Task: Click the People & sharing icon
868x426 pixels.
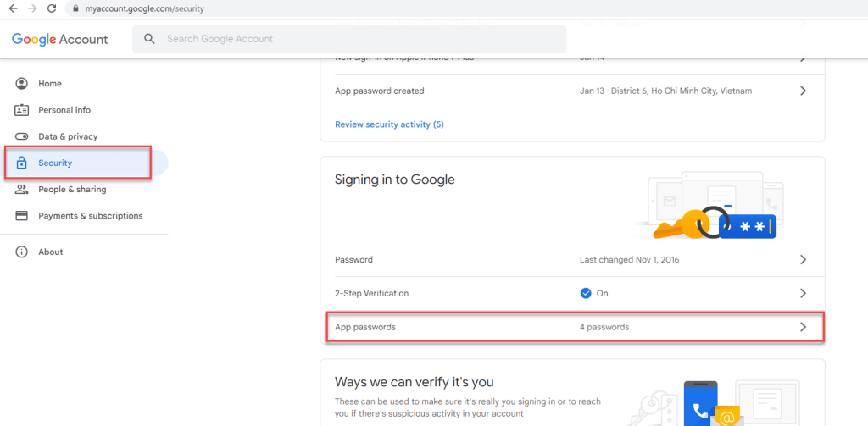Action: 22,190
